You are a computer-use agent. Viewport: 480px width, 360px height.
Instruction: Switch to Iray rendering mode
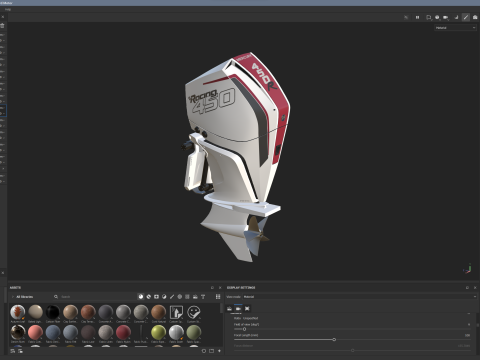click(x=475, y=17)
